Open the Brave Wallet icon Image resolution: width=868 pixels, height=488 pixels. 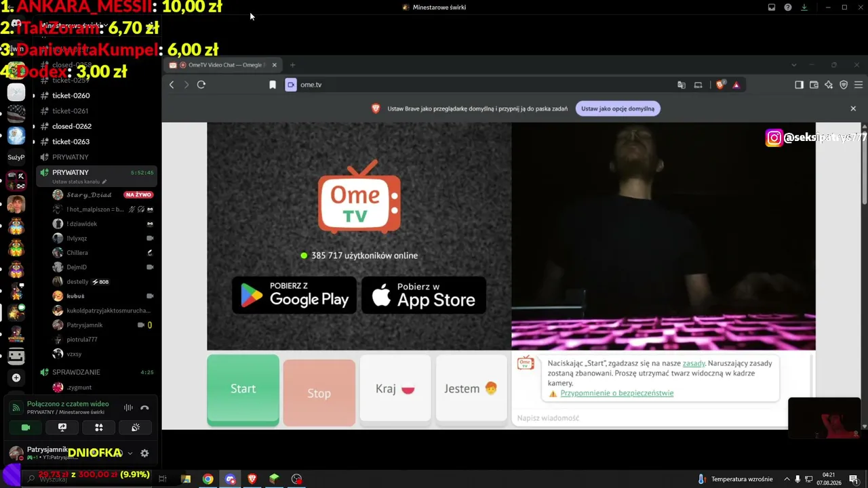[x=814, y=85]
